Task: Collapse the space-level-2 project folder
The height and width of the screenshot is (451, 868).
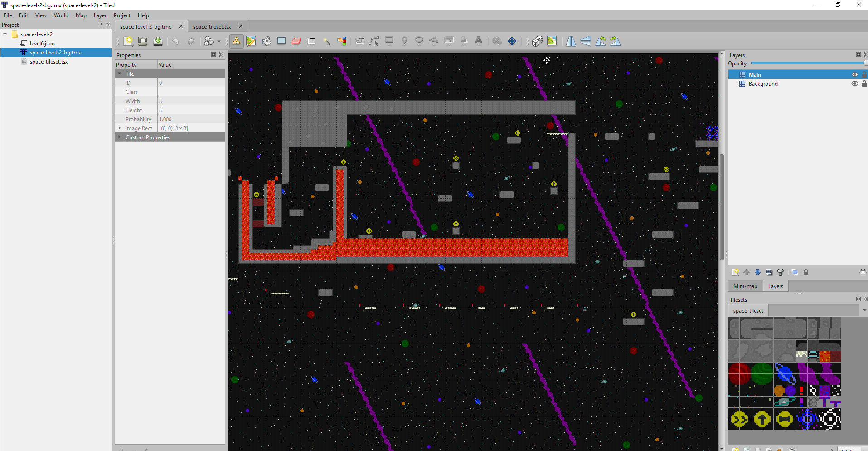Action: pos(5,34)
